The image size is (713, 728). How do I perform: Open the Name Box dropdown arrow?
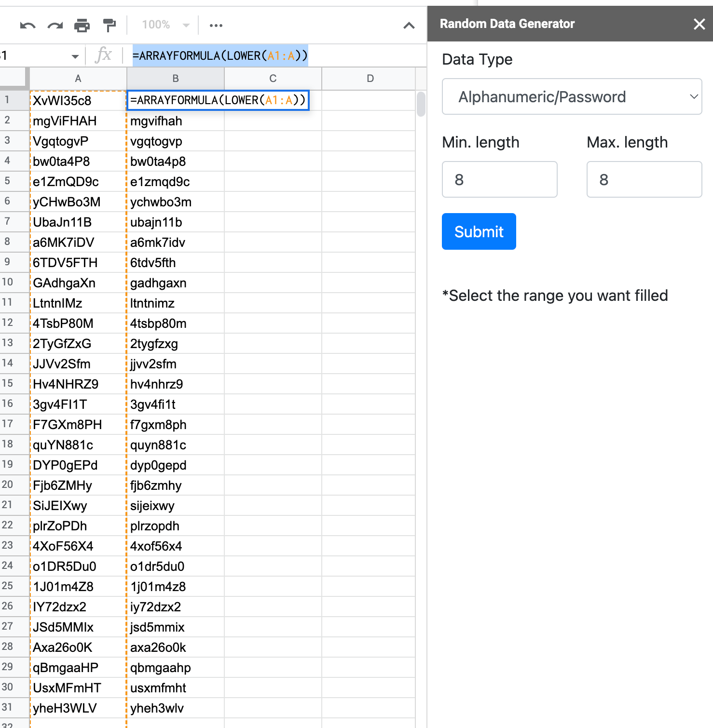[75, 55]
